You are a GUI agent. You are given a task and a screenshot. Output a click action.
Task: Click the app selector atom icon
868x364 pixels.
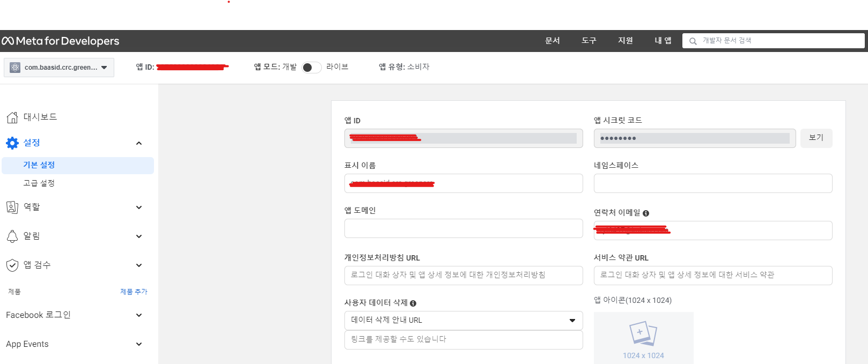pyautogui.click(x=15, y=68)
